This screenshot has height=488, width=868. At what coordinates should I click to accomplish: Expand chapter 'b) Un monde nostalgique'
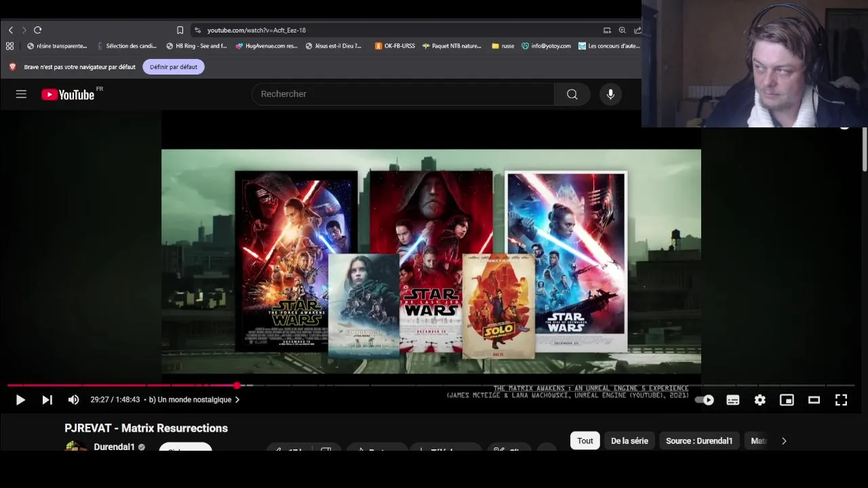point(194,400)
